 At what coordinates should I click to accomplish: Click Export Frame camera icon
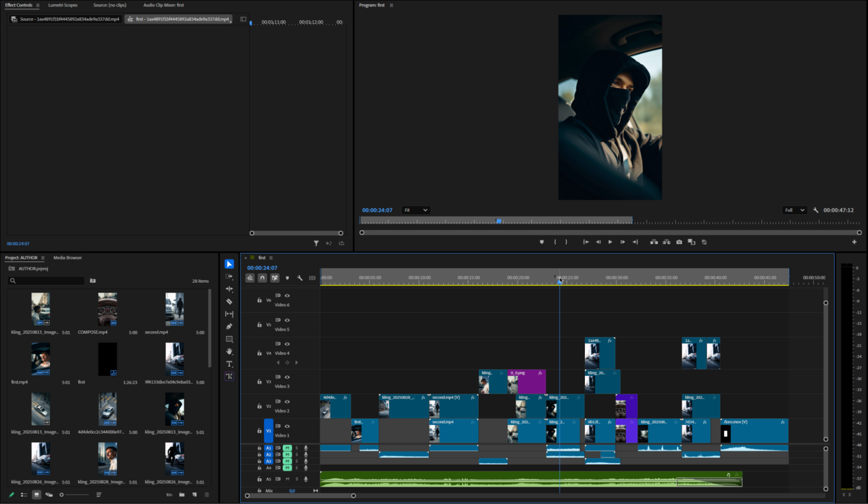point(679,242)
